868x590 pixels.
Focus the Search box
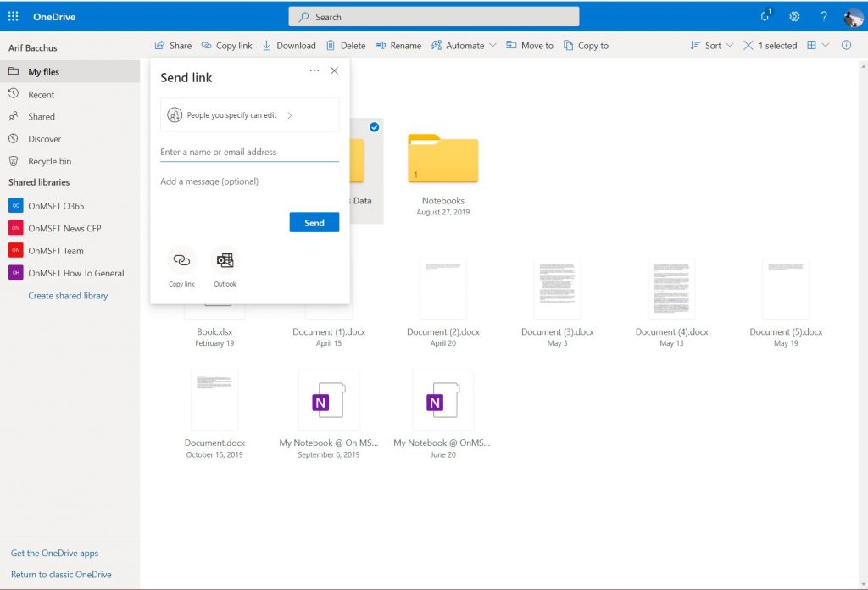433,17
